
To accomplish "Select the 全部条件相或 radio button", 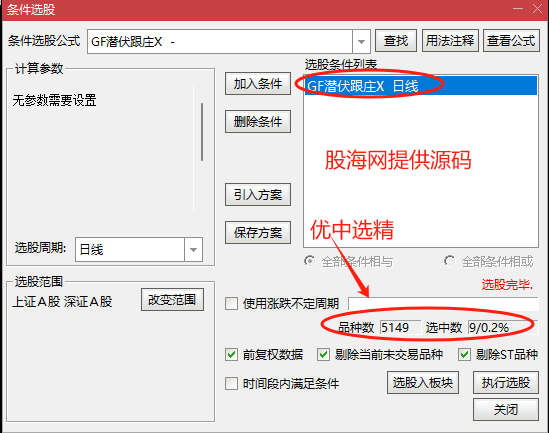I will pos(450,261).
